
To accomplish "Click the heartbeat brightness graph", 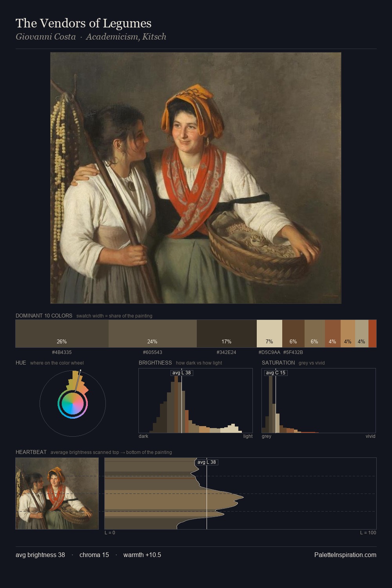I will (x=240, y=494).
